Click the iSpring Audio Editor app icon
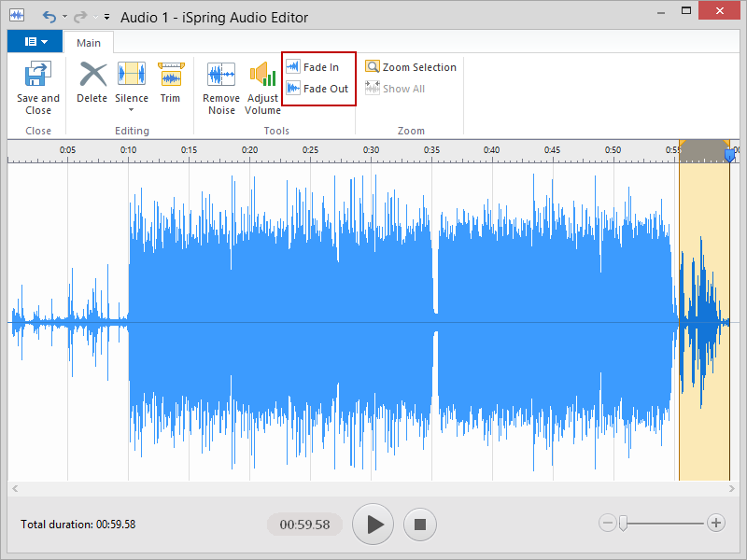The image size is (747, 560). point(17,15)
